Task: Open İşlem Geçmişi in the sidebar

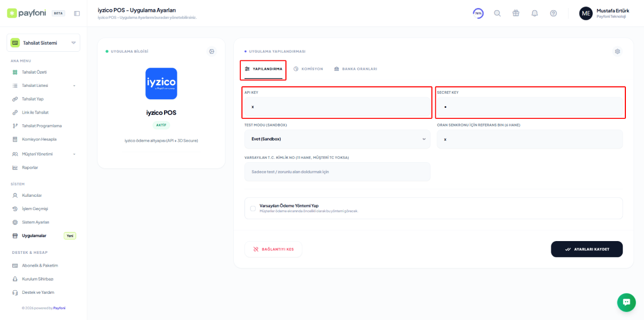Action: (x=34, y=208)
